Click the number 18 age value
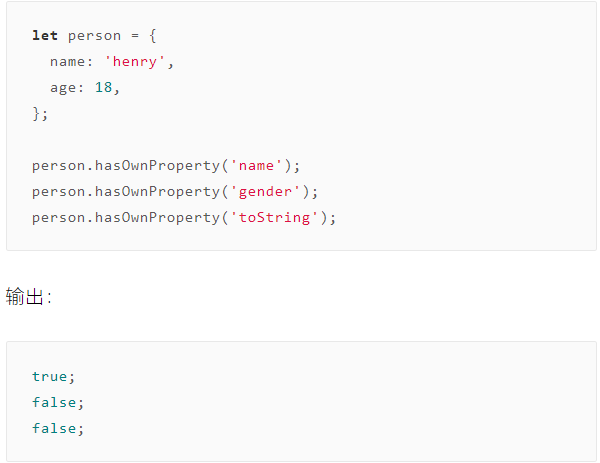Viewport: 600px width, 463px height. tap(103, 88)
